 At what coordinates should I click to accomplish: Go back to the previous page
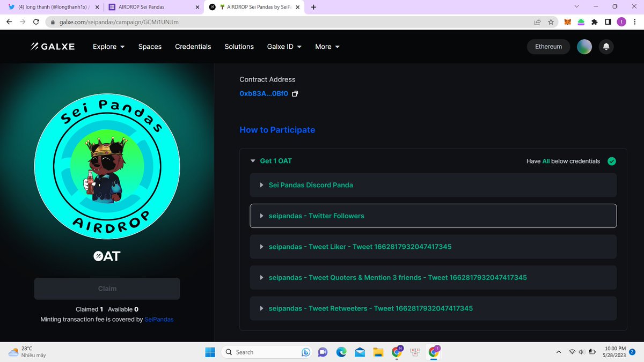[x=10, y=22]
